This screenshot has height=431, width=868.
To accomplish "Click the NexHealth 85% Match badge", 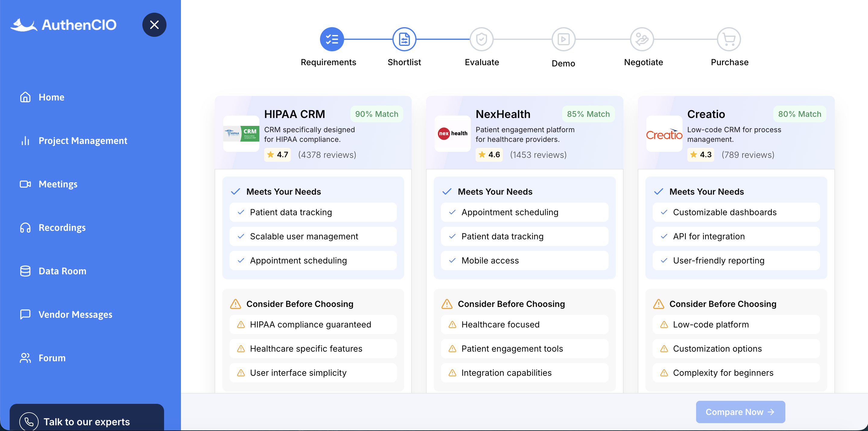I will pos(588,114).
